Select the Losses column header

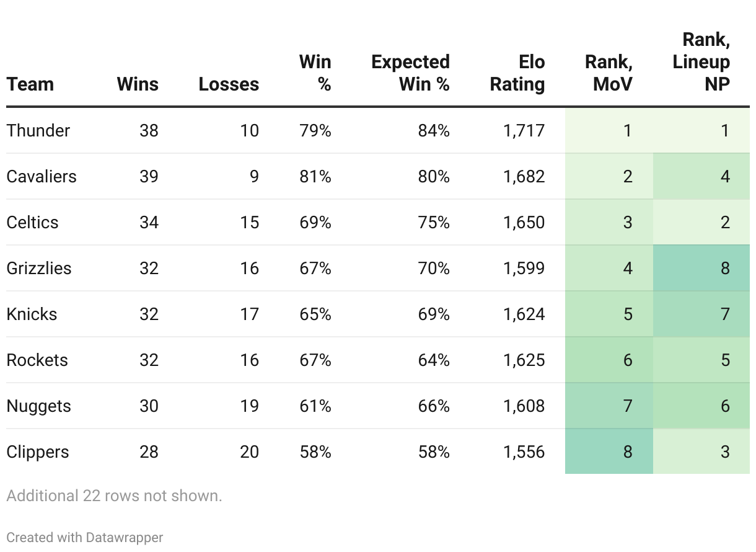(229, 84)
